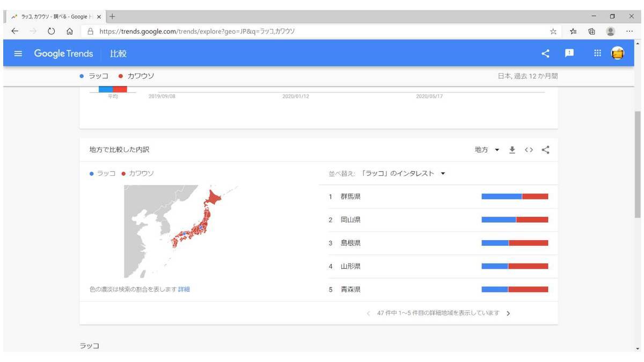Select 岡山県 in the ranking list

coord(350,220)
